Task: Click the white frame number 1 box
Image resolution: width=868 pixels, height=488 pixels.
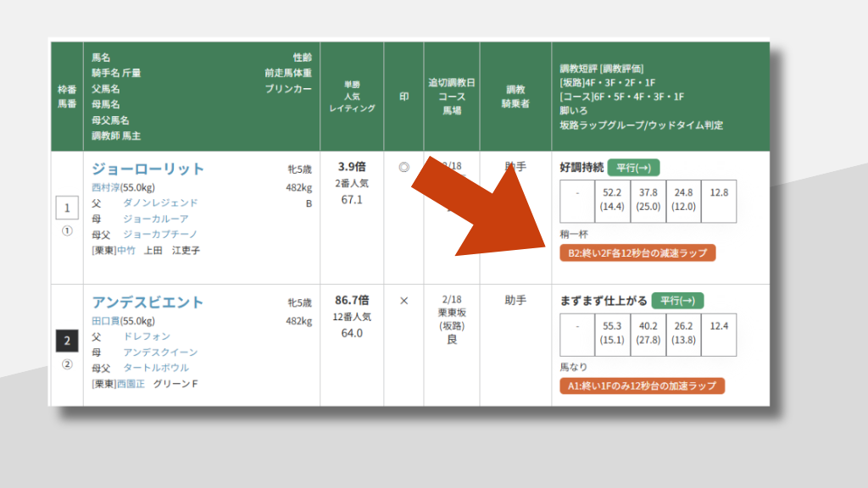Action: (67, 208)
